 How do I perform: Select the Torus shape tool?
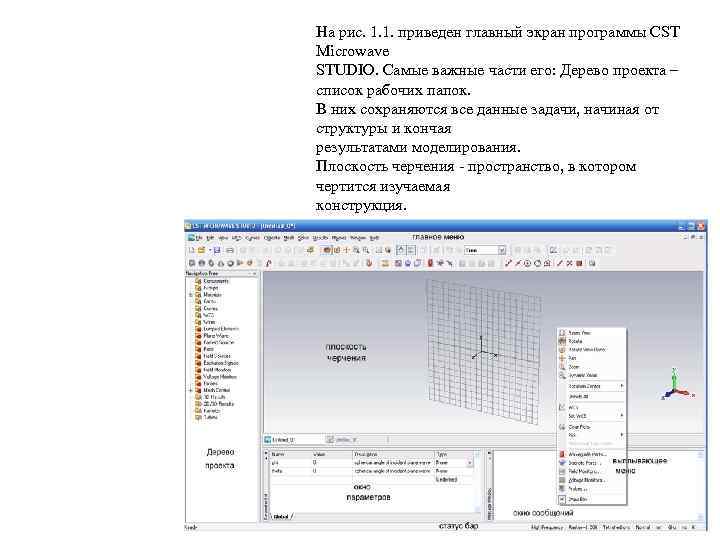tap(231, 263)
